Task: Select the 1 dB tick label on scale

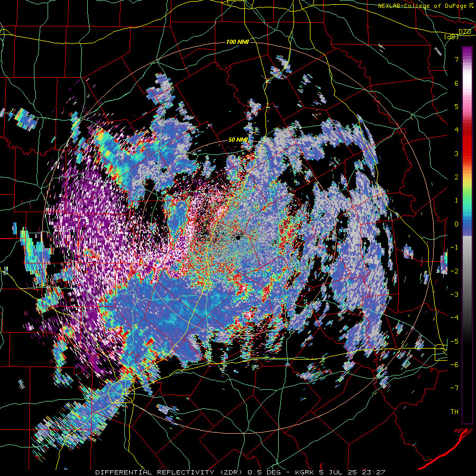Action: (x=456, y=200)
